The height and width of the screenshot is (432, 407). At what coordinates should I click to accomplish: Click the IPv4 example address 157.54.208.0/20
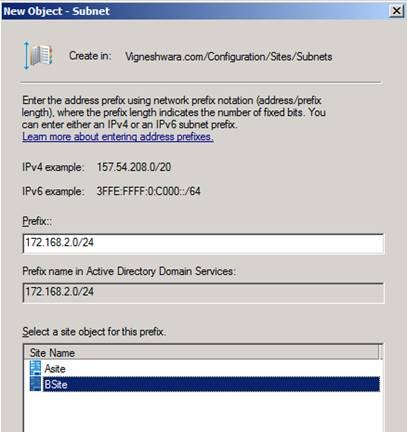[134, 167]
